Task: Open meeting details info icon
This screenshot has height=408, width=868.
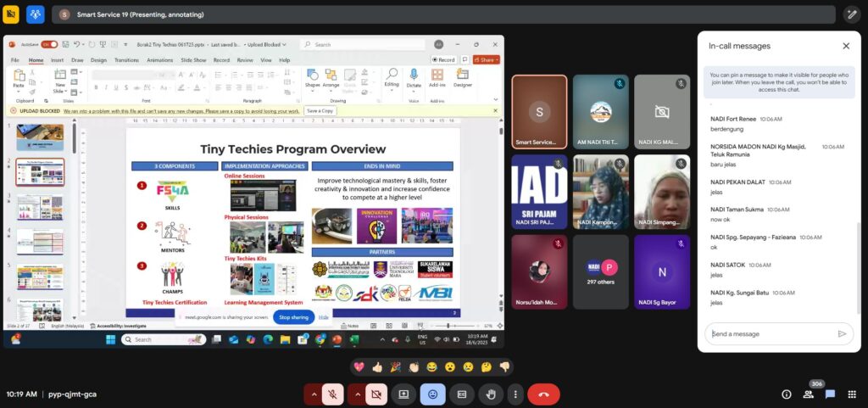Action: point(786,394)
